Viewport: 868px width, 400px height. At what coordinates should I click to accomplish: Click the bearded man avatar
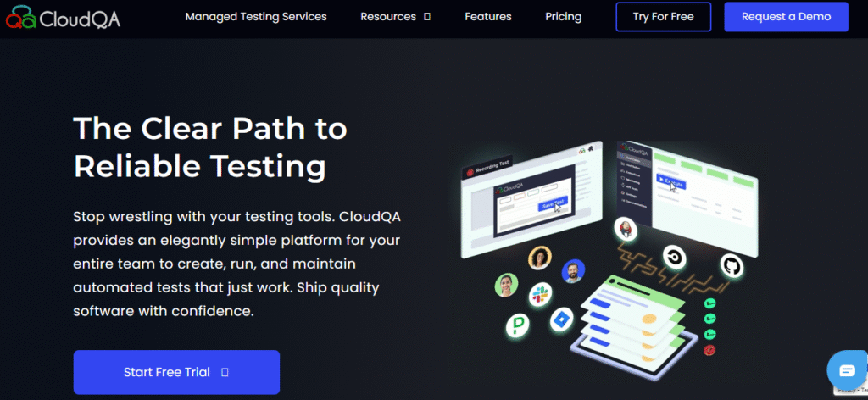coord(573,271)
